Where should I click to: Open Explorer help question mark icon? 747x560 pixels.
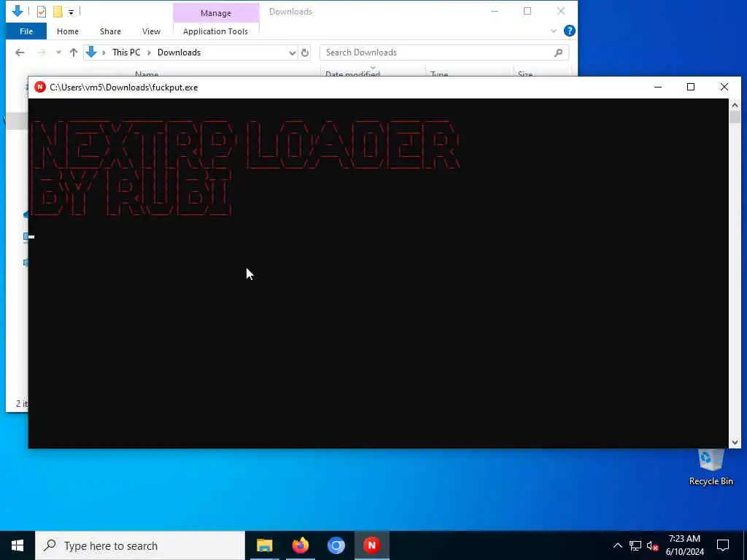tap(569, 31)
